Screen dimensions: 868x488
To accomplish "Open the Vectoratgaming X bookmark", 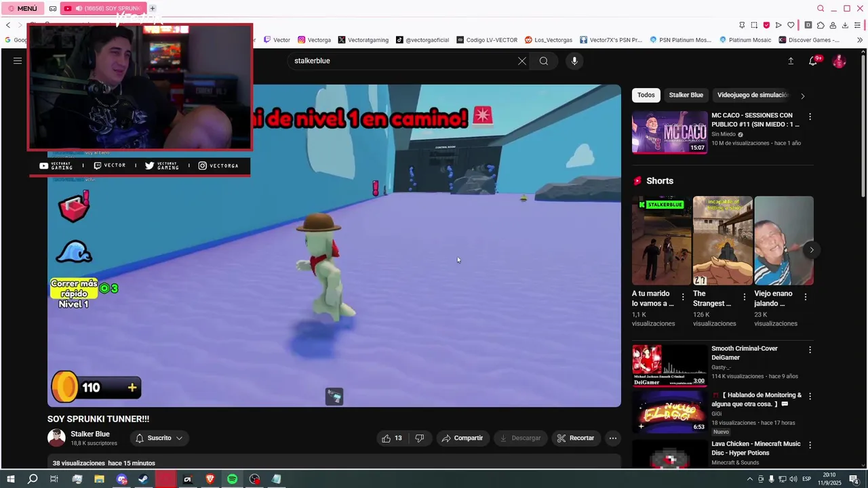I will (x=363, y=40).
